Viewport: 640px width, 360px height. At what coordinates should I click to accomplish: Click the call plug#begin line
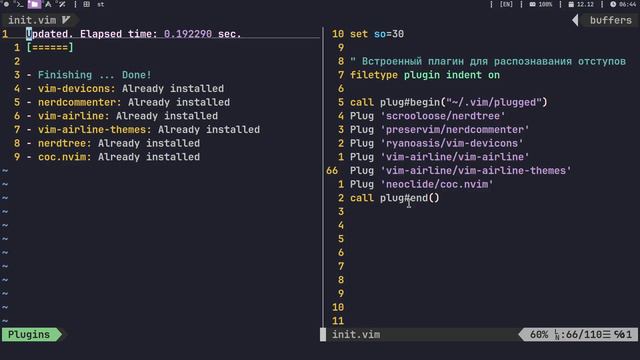[449, 102]
